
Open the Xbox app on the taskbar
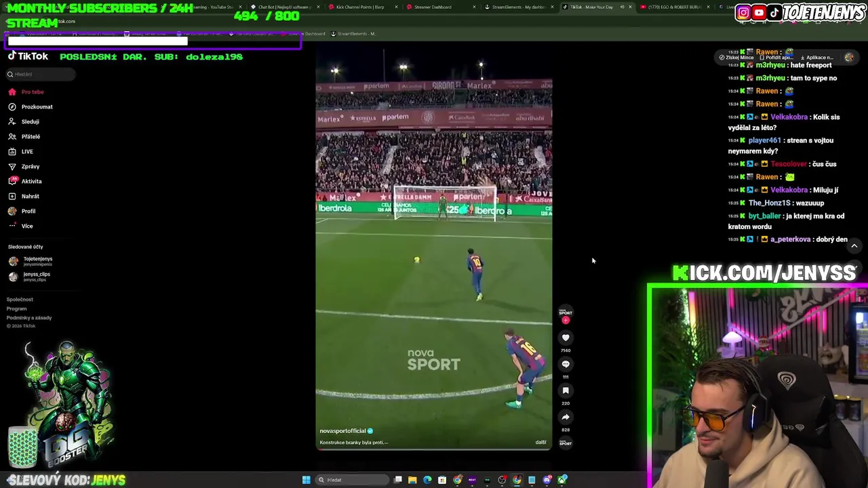[x=562, y=480]
